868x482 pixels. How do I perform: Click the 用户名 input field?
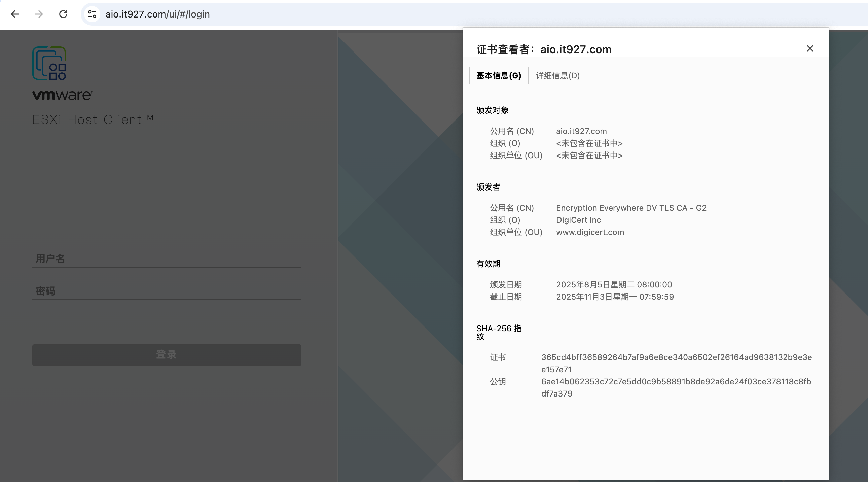tap(167, 259)
